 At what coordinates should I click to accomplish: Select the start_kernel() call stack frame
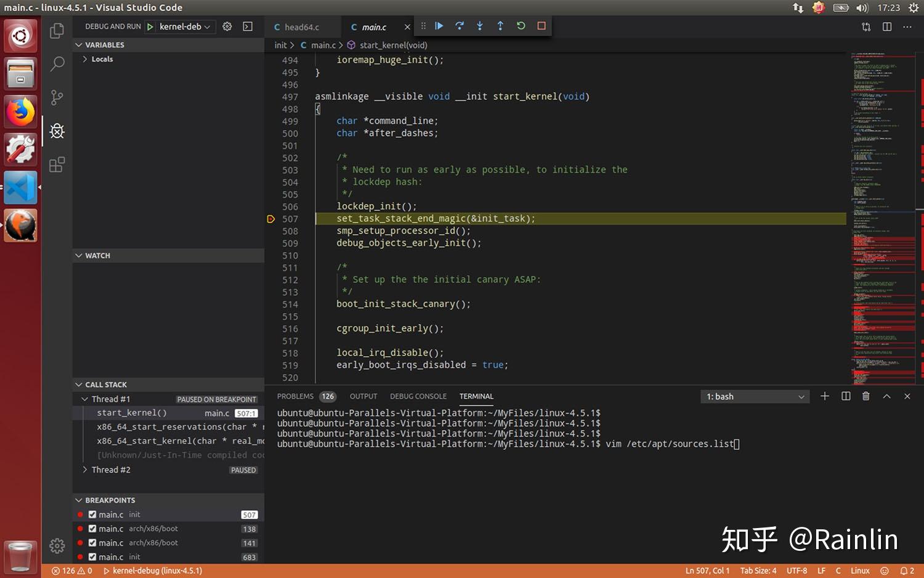132,413
